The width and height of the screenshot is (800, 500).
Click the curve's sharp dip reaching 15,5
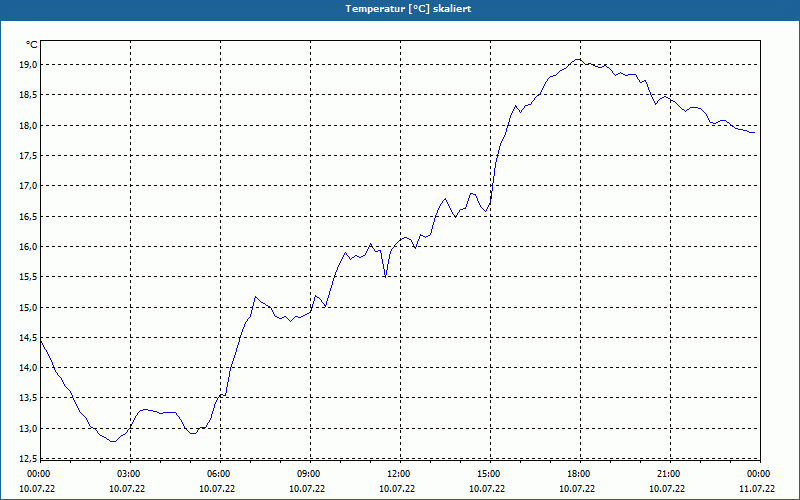385,277
